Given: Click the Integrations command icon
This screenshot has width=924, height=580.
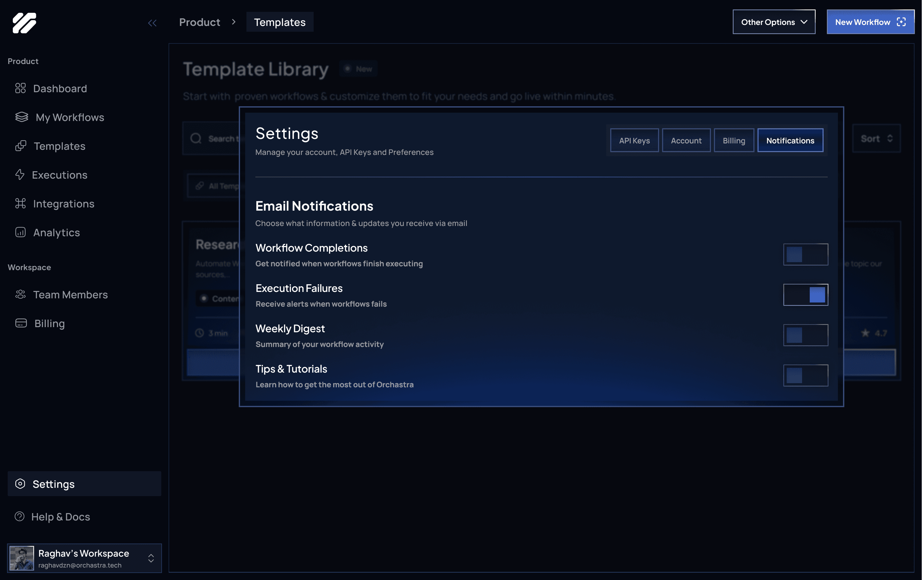Looking at the screenshot, I should click(20, 204).
